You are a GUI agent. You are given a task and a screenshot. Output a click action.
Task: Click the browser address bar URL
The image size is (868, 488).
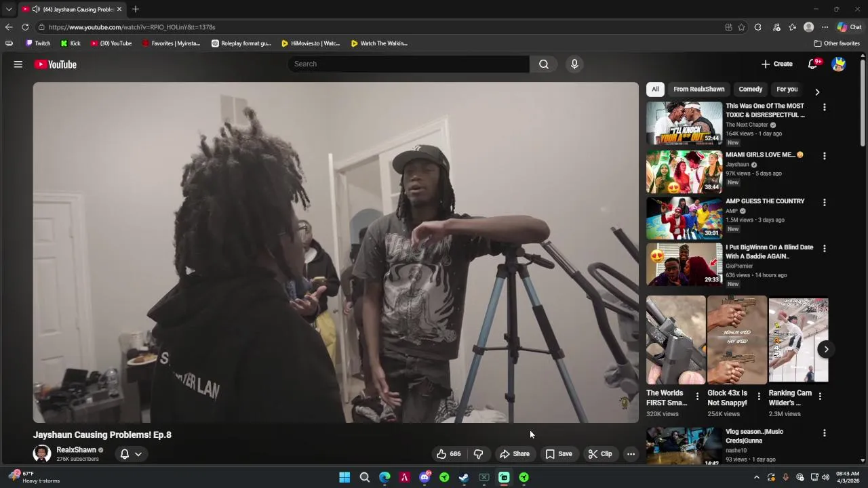point(132,27)
